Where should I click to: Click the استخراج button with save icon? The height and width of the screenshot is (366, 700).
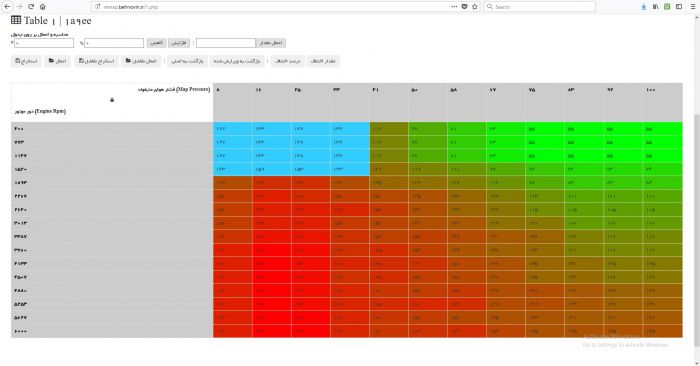click(x=26, y=61)
